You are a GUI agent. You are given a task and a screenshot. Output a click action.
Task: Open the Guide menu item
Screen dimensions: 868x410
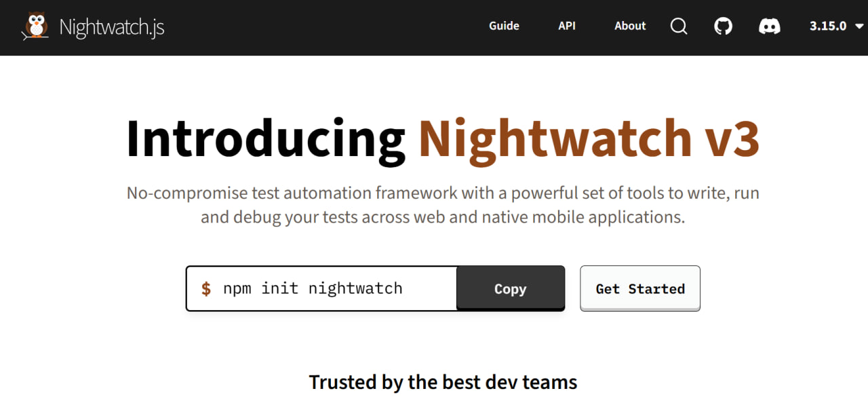pyautogui.click(x=504, y=26)
